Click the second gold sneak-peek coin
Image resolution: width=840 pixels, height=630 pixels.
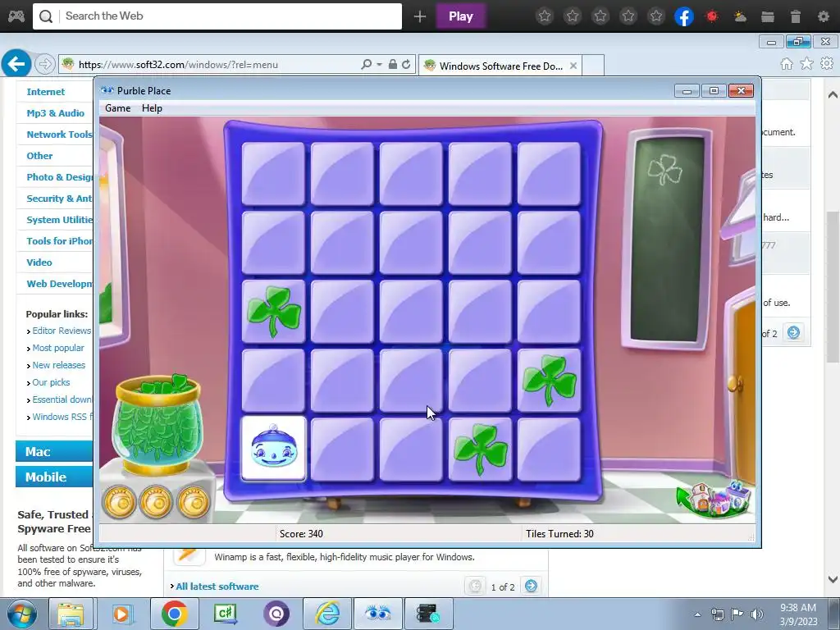click(x=156, y=503)
